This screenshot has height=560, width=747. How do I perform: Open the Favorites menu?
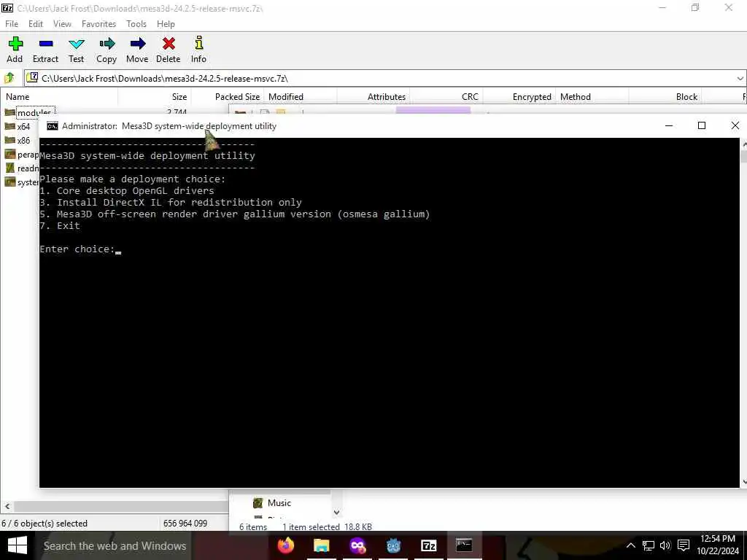click(x=98, y=24)
